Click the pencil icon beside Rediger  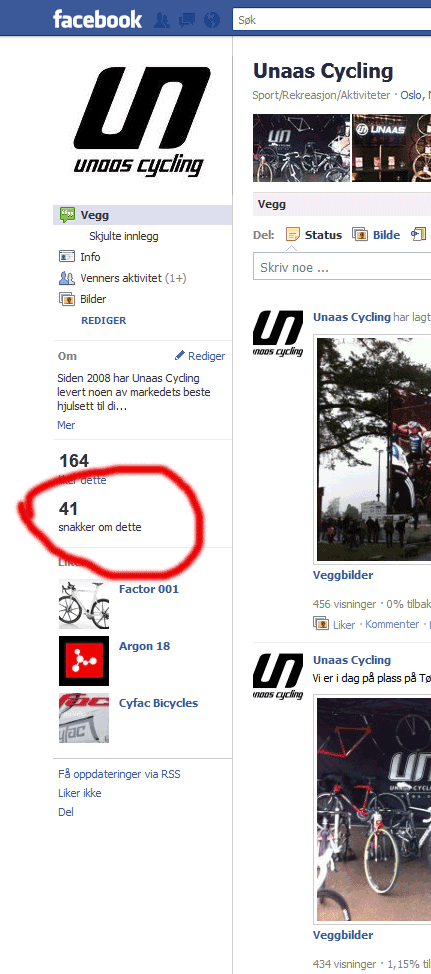pos(180,355)
